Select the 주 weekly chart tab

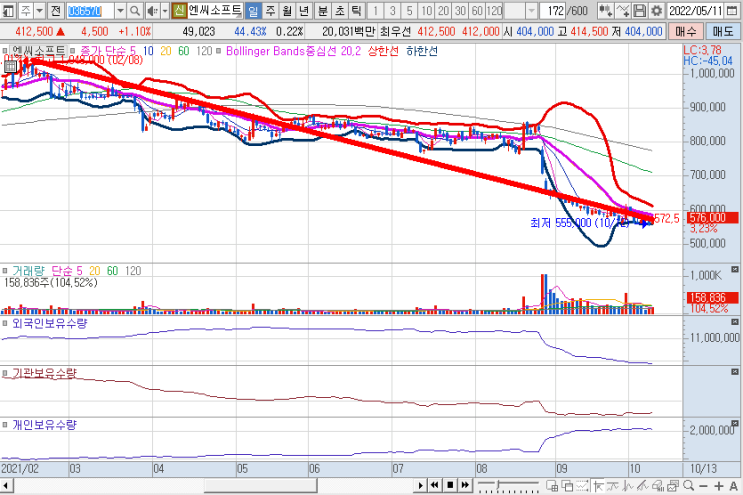point(270,10)
